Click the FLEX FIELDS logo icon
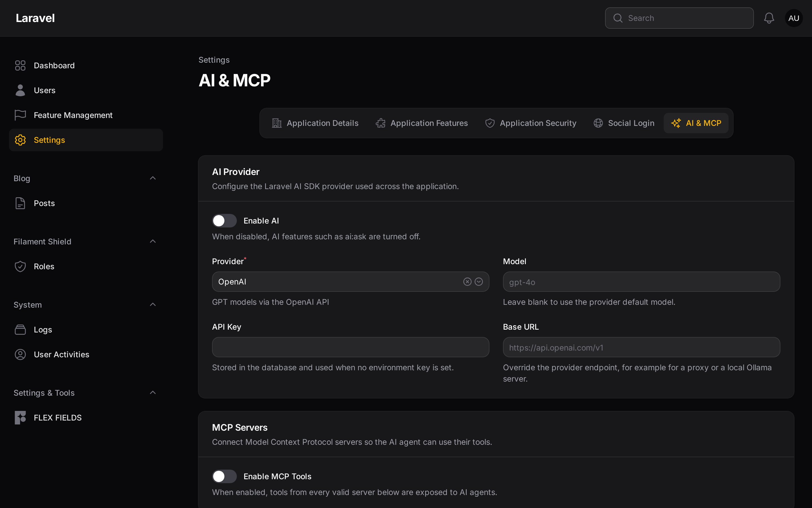812x508 pixels. [x=20, y=418]
